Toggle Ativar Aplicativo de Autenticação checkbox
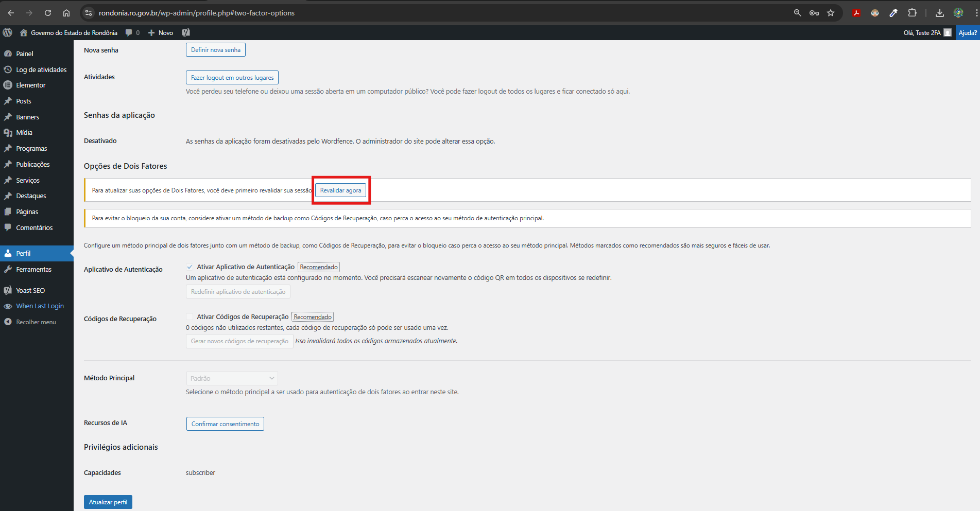This screenshot has width=980, height=511. click(190, 267)
